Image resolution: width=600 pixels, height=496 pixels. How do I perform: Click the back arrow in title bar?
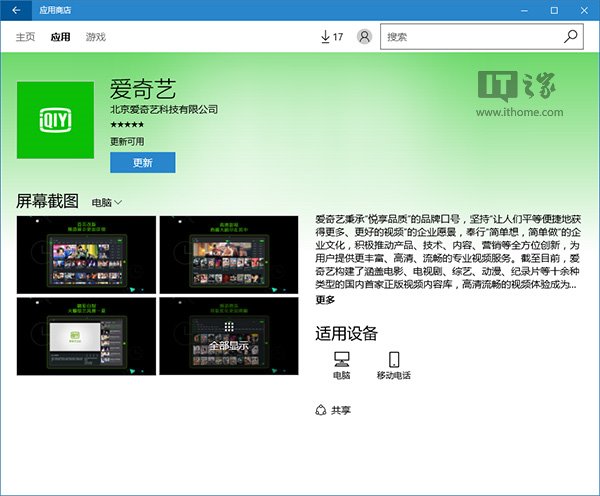[16, 10]
